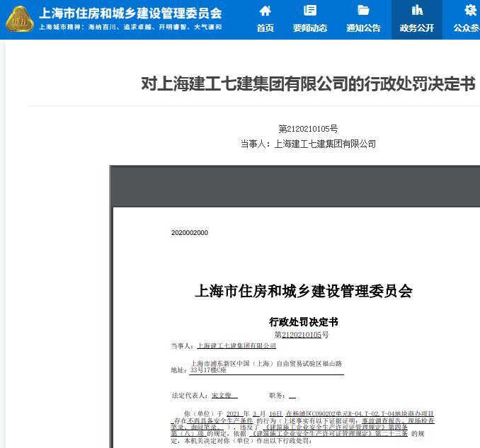This screenshot has height=448, width=480.
Task: Click the dark gray document viewer toolbar
Action: tap(295, 186)
